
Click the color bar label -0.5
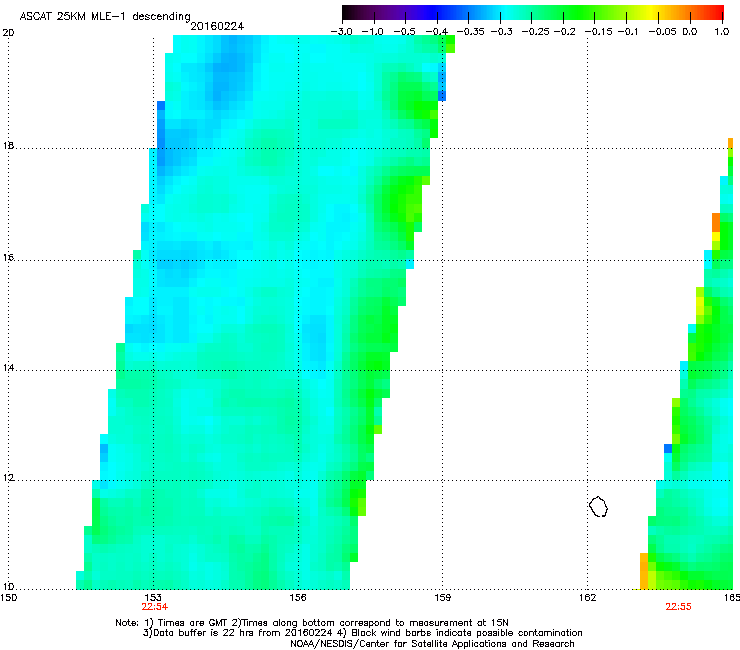pos(404,32)
